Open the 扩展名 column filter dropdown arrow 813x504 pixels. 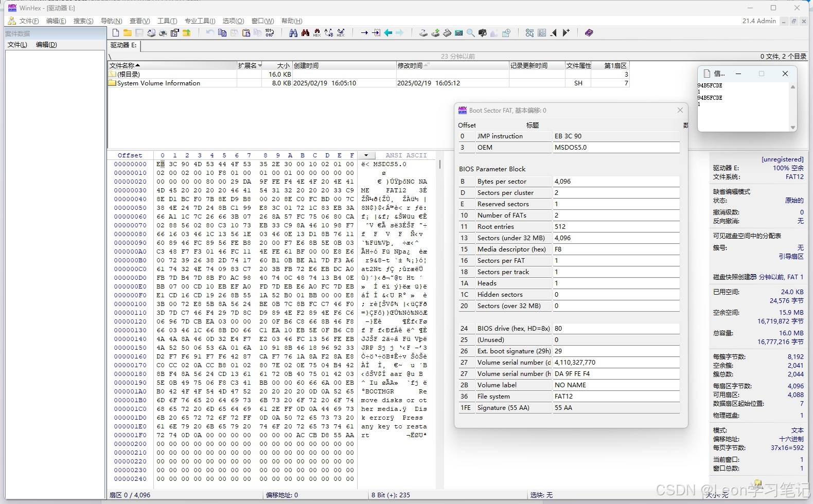point(260,66)
